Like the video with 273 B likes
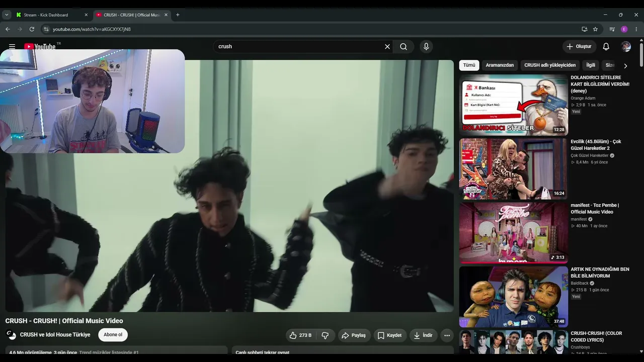The image size is (644, 362). tap(300, 335)
